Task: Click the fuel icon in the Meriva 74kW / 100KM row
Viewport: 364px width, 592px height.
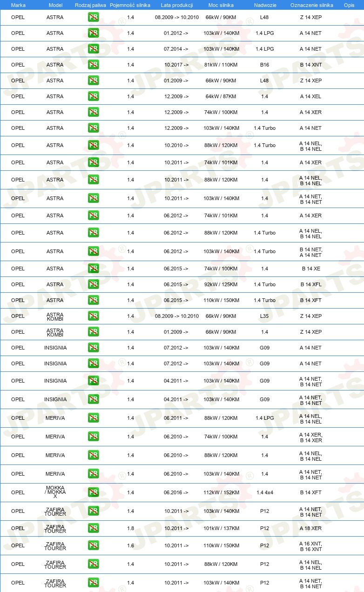Action: [93, 437]
